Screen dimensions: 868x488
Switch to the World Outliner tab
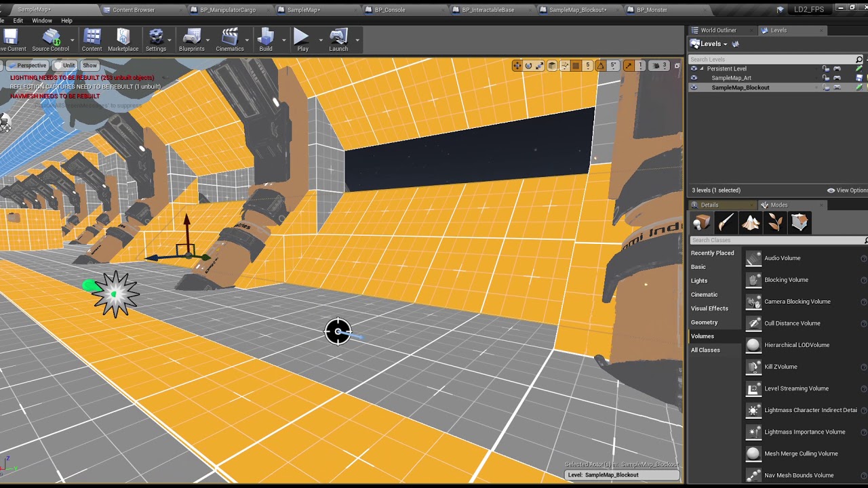pos(718,30)
